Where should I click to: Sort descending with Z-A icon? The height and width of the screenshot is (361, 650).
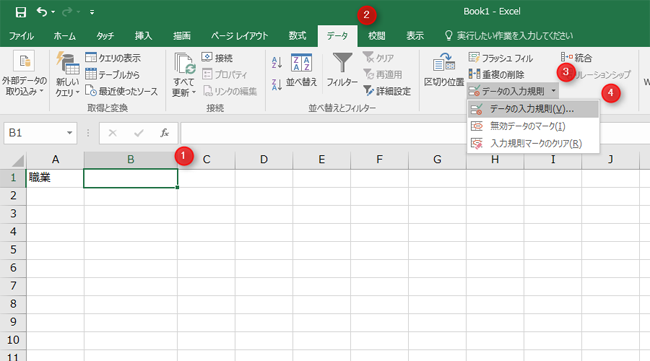[277, 84]
